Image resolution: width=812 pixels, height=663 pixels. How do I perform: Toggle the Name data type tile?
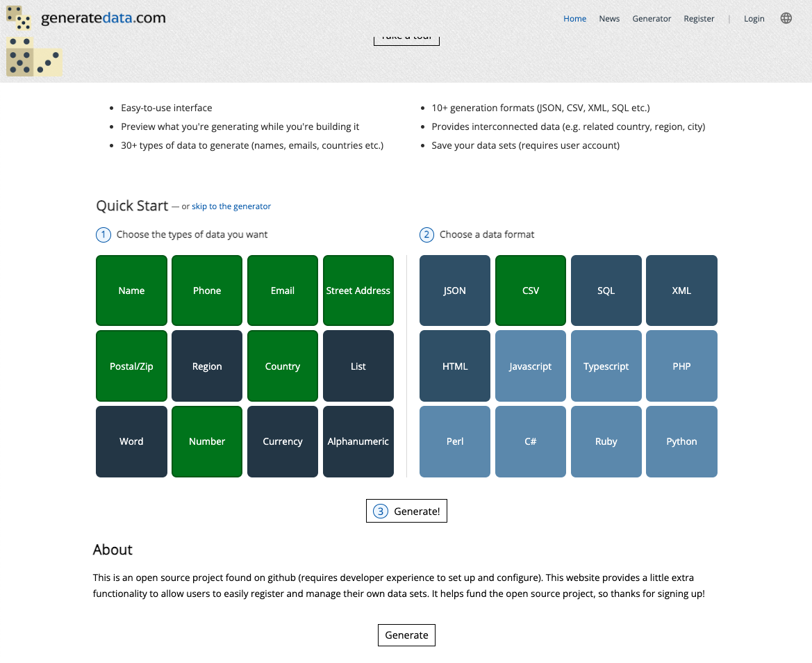pyautogui.click(x=131, y=290)
